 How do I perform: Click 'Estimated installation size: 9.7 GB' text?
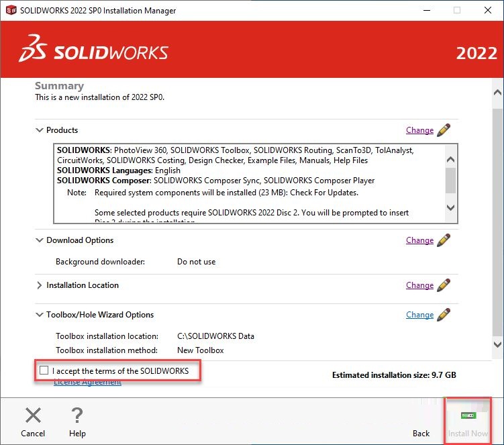[394, 375]
